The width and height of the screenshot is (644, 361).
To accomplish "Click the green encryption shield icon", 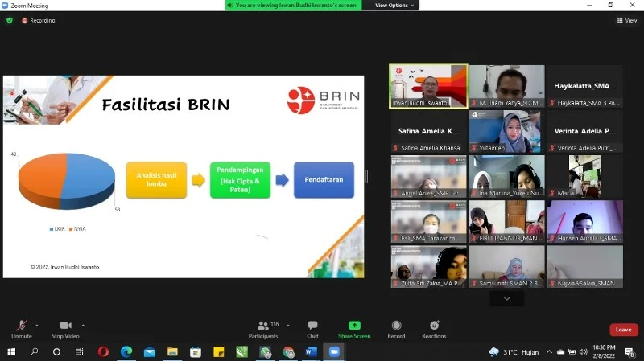I will pyautogui.click(x=10, y=21).
